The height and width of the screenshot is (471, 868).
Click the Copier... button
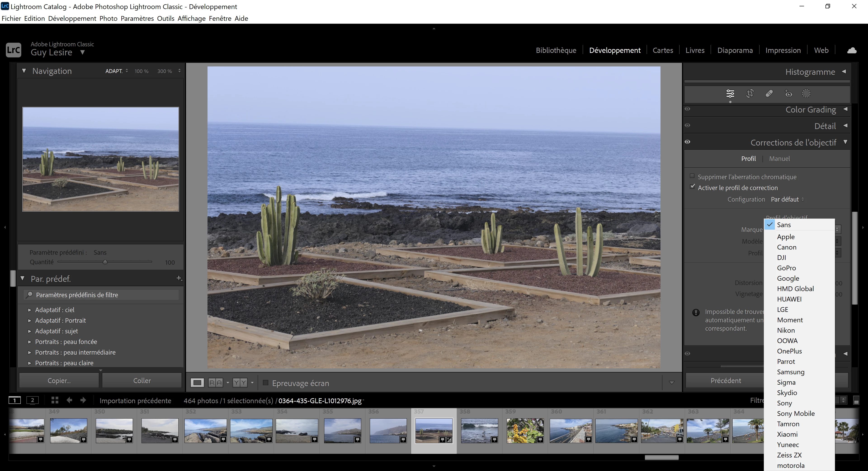click(x=59, y=381)
